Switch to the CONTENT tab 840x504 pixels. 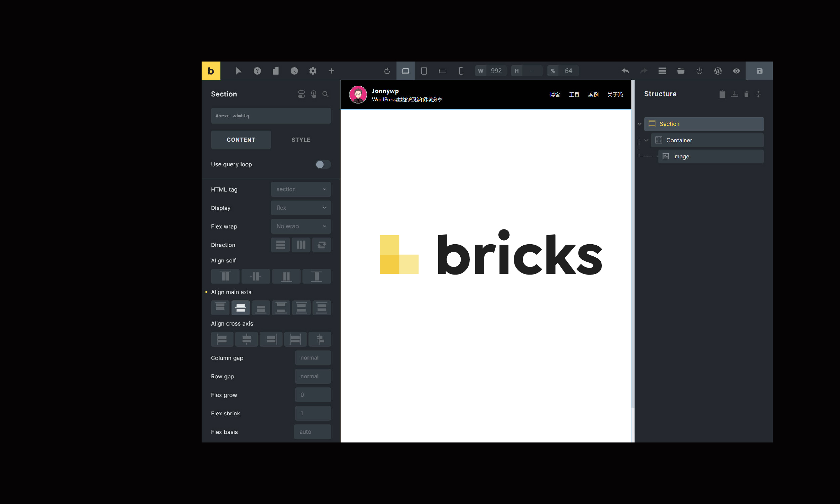click(241, 139)
